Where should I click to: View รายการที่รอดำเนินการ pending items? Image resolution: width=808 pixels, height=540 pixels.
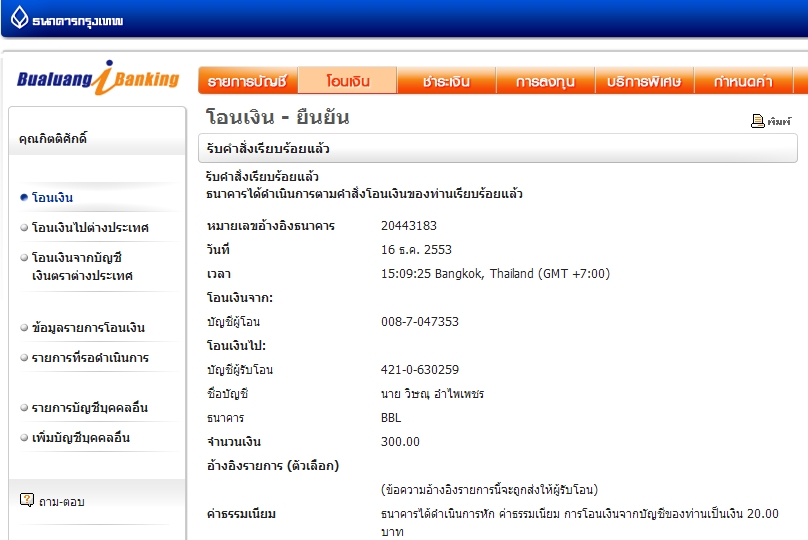tap(90, 358)
